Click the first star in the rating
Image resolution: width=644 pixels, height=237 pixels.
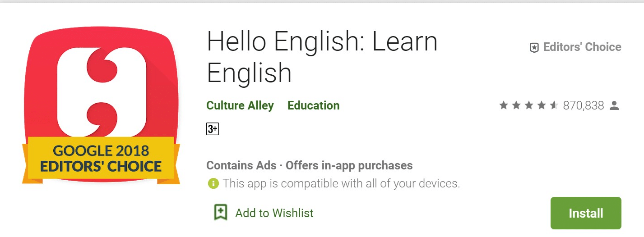tap(504, 105)
